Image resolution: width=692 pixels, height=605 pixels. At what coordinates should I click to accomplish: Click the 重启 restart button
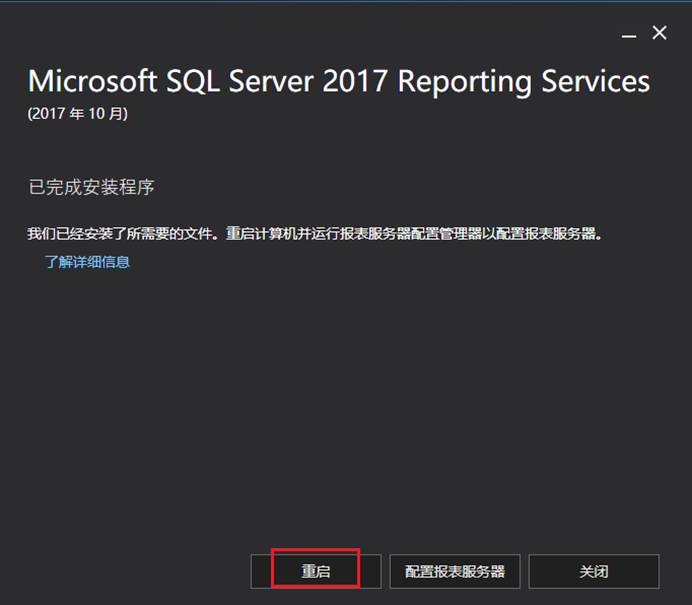pyautogui.click(x=316, y=571)
